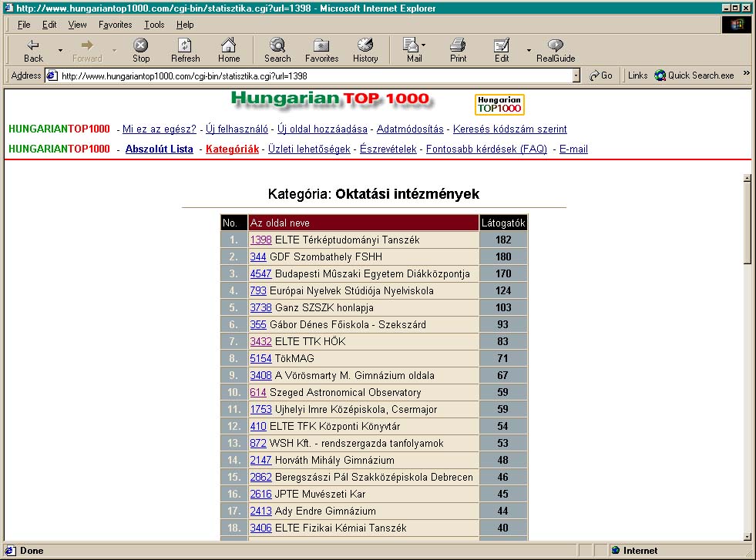Open the Back button history dropdown arrow
Screen dimensions: 756x560
(60, 51)
